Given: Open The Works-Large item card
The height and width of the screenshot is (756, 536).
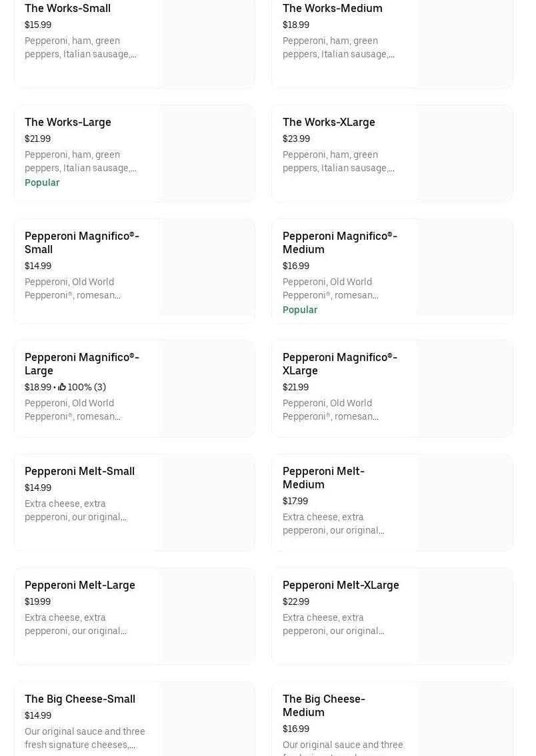Looking at the screenshot, I should (68, 122).
